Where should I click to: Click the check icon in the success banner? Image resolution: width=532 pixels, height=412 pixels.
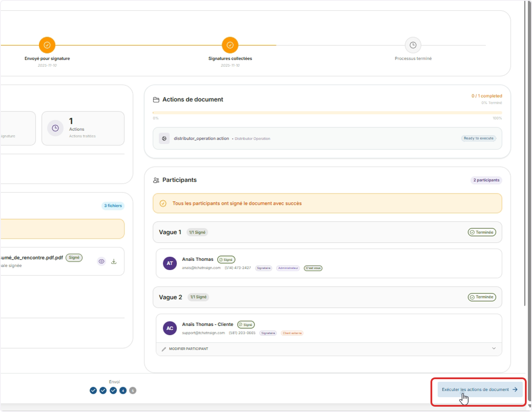point(163,204)
